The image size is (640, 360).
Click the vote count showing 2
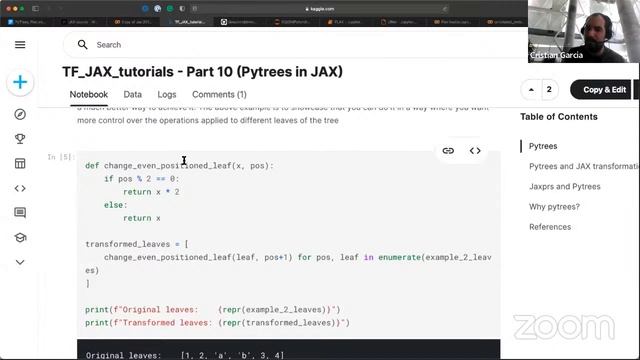549,90
